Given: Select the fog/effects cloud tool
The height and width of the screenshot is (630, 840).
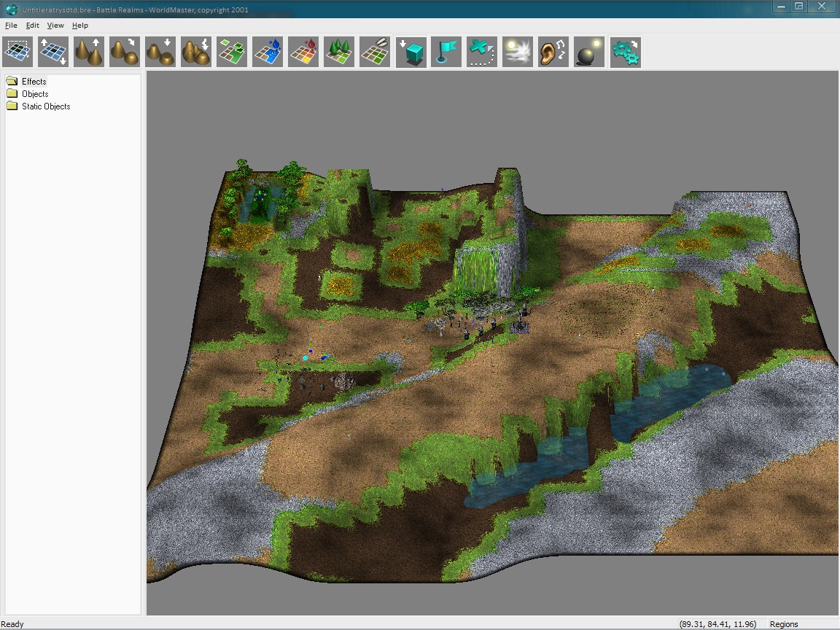Looking at the screenshot, I should 518,52.
